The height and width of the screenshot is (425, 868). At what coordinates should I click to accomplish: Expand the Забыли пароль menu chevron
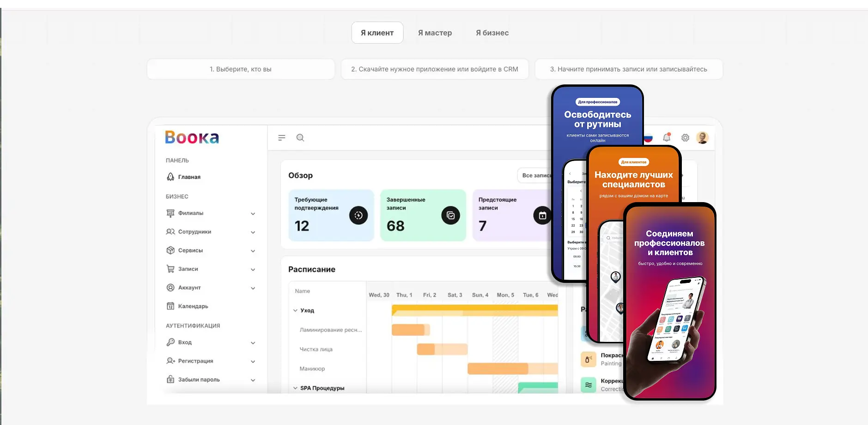coord(253,380)
